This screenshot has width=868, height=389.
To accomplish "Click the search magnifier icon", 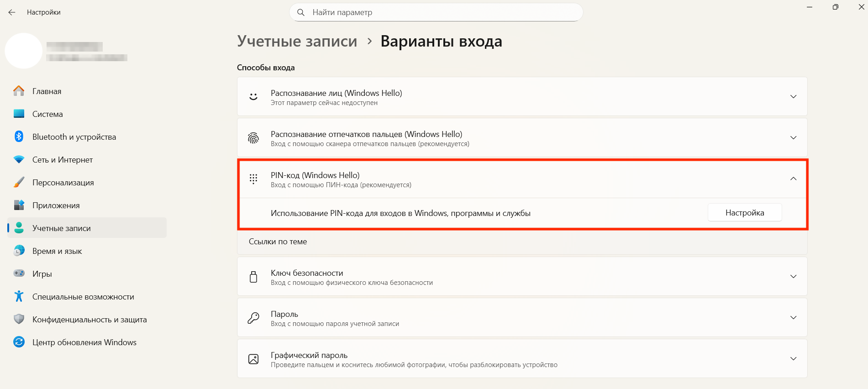I will click(x=301, y=12).
